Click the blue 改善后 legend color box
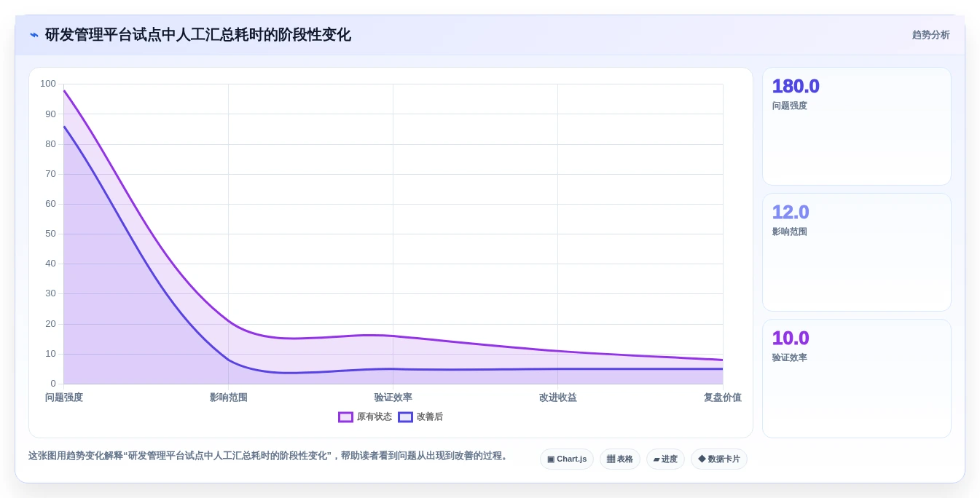Image resolution: width=980 pixels, height=498 pixels. [x=405, y=417]
